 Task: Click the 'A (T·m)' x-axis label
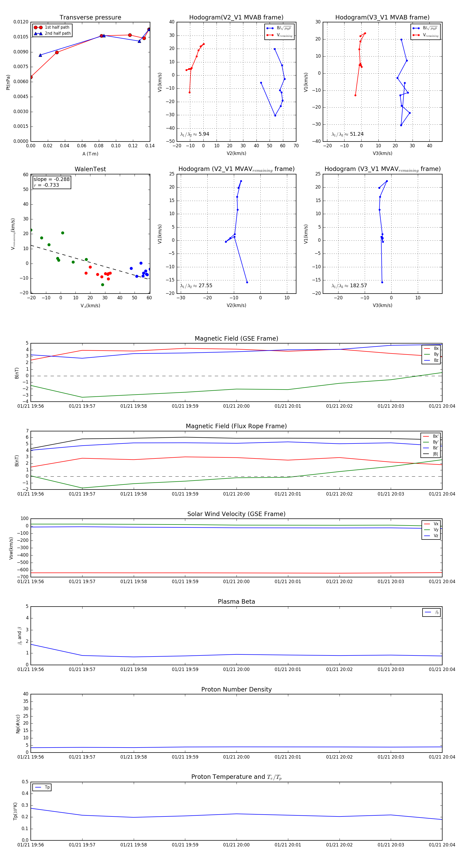[90, 154]
